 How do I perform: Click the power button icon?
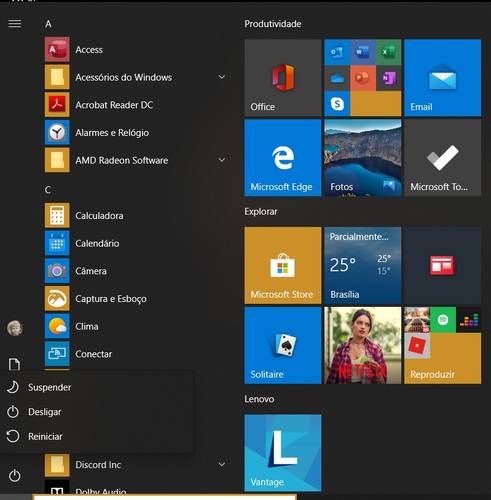coord(15,476)
